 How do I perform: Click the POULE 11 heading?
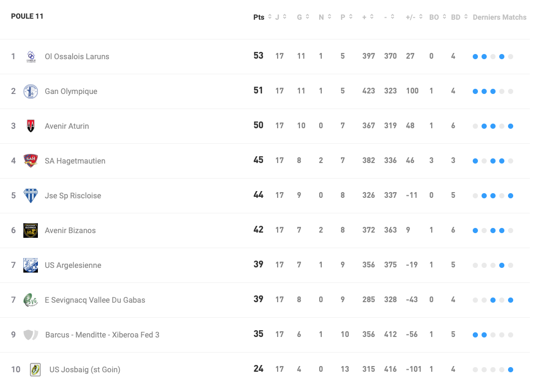click(x=27, y=16)
